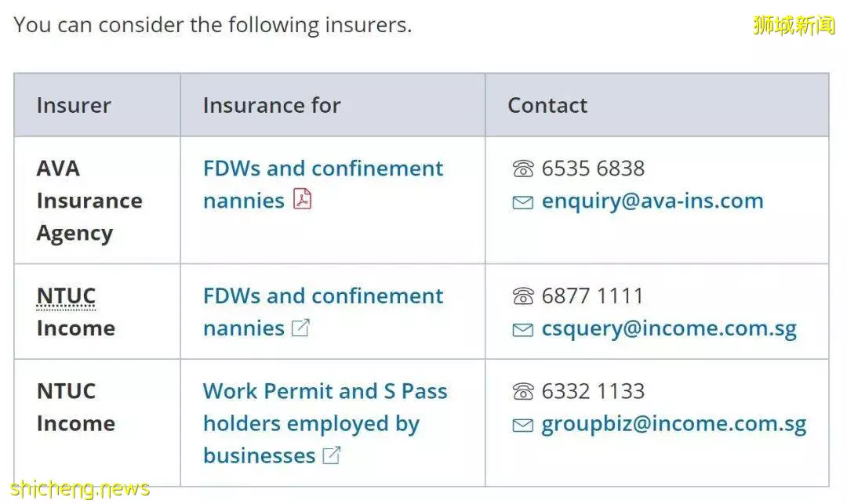Click AVA Insurance Agency cell text
847x504 pixels.
89,201
